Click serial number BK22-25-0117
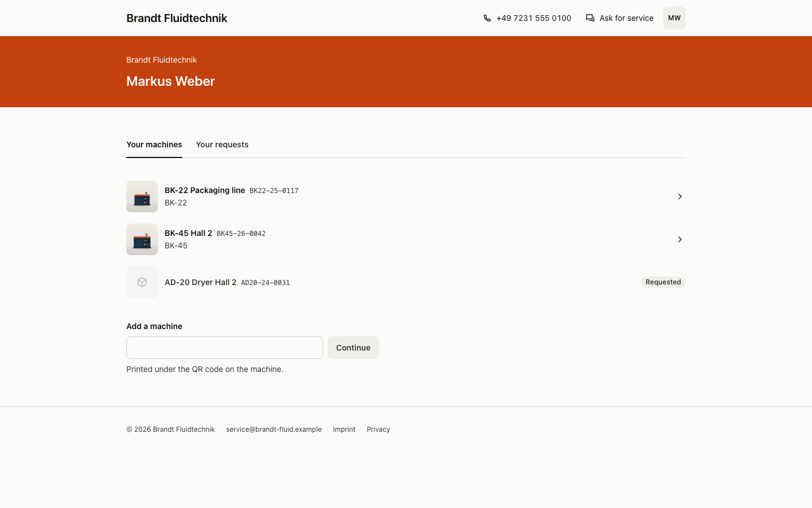 [274, 191]
